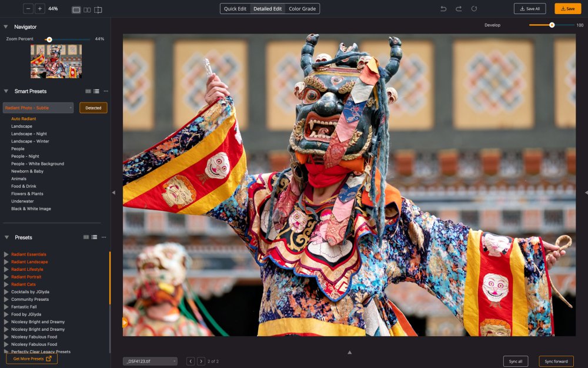Image resolution: width=588 pixels, height=368 pixels.
Task: Switch Smart Presets to list view
Action: (x=96, y=91)
